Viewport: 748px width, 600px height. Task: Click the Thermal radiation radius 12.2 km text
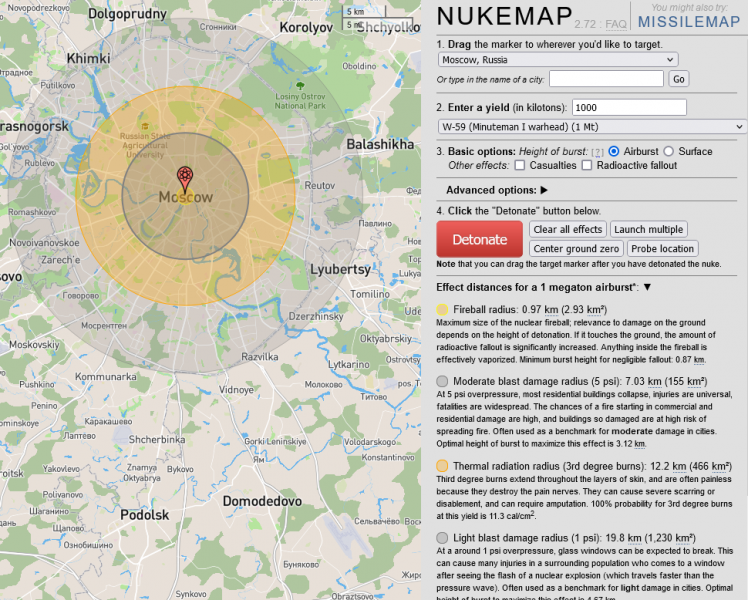click(x=592, y=466)
